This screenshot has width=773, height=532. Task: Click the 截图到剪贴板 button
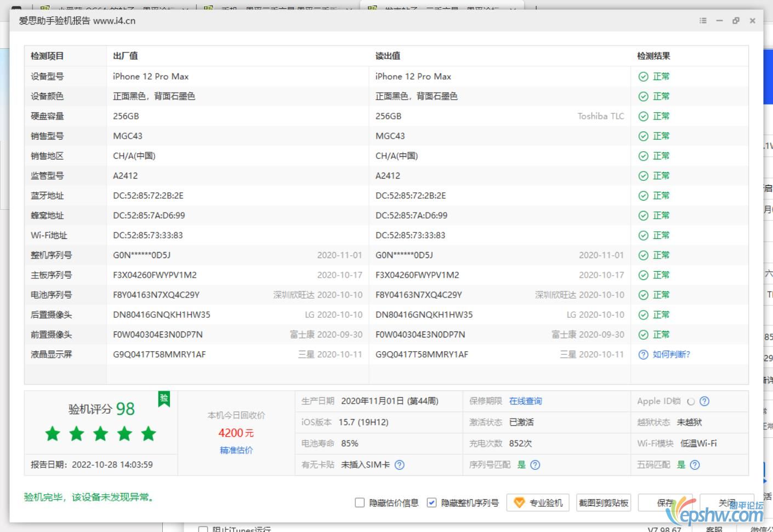604,502
